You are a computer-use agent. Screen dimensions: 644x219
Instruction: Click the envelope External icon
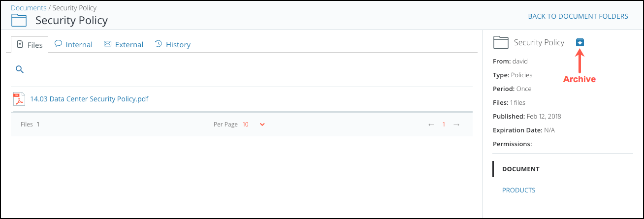[x=107, y=44]
